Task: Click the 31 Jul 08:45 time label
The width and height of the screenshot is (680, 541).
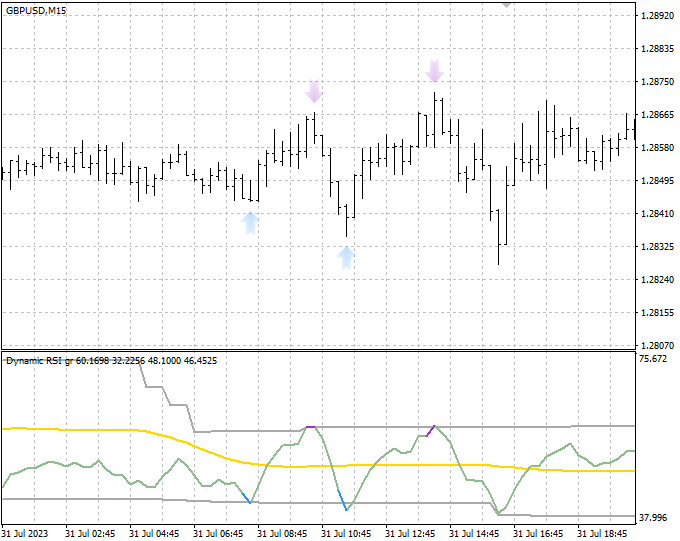Action: point(282,534)
